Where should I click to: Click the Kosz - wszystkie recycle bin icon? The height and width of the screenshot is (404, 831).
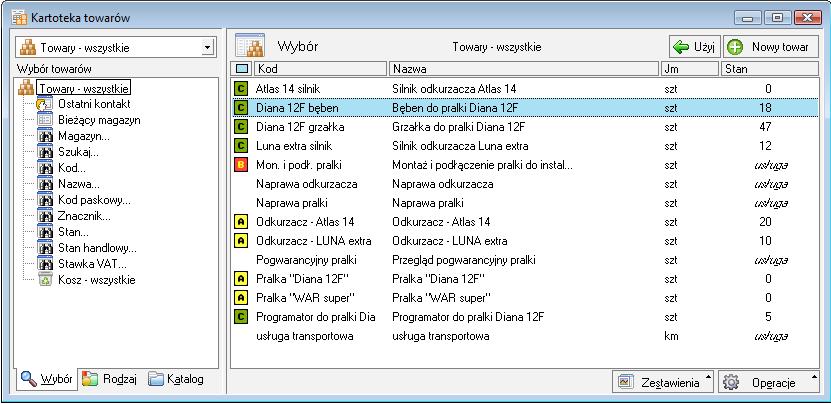tap(44, 280)
